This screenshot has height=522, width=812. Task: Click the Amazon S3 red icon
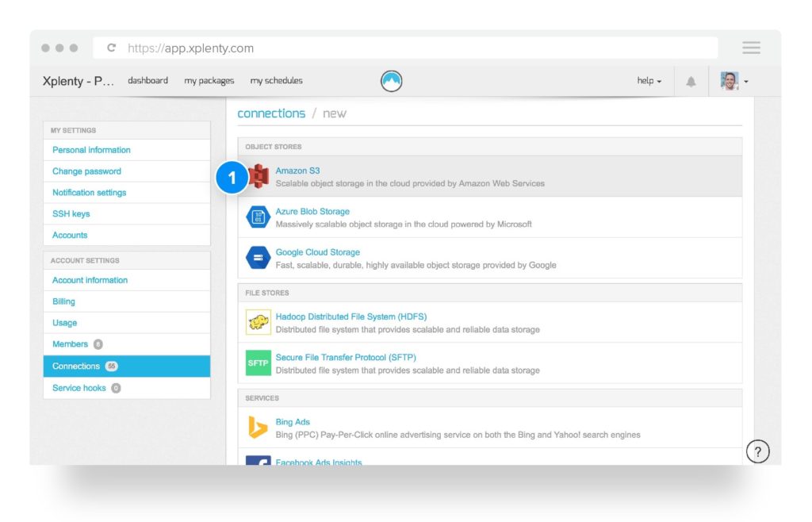point(259,176)
